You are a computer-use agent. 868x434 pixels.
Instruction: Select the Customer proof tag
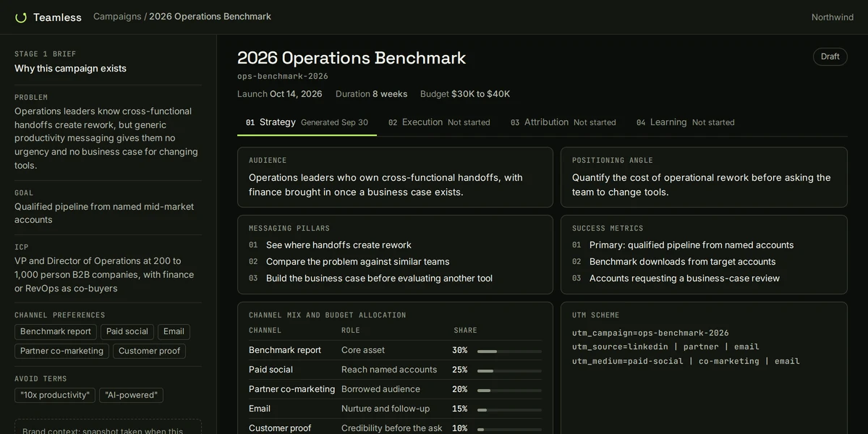[x=149, y=351]
